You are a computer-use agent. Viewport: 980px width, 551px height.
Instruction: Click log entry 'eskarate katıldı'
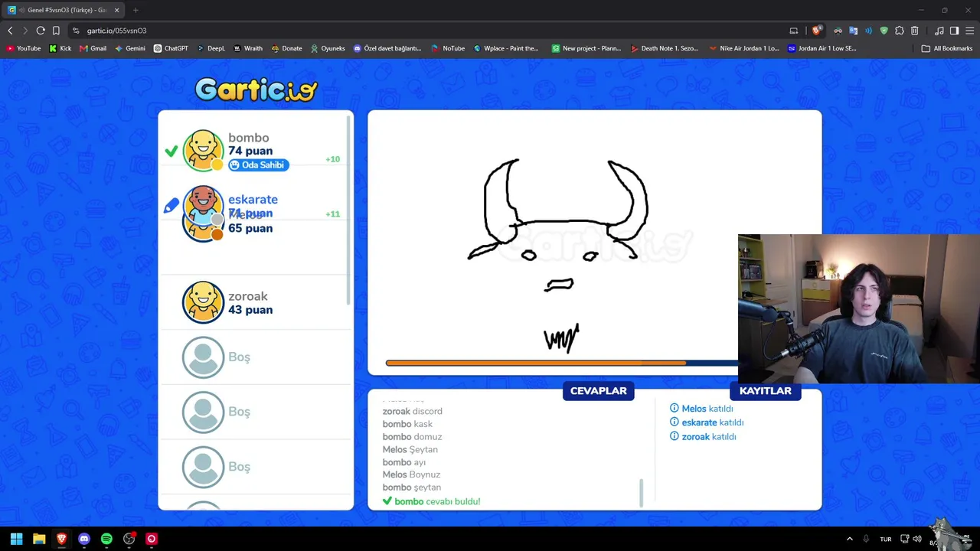point(707,422)
